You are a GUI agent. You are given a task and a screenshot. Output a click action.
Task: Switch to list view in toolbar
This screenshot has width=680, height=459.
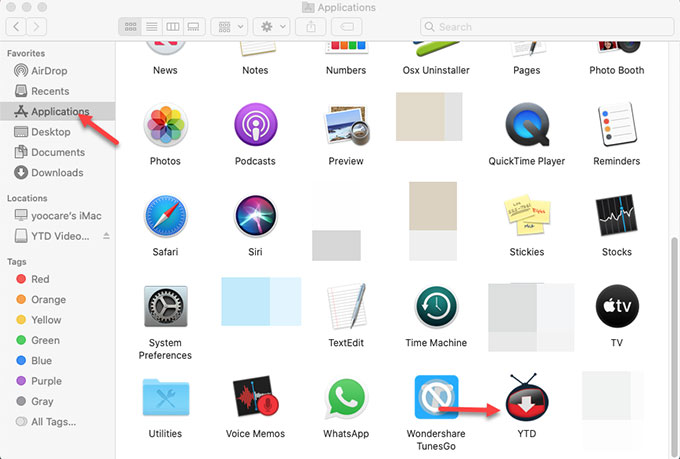(151, 27)
